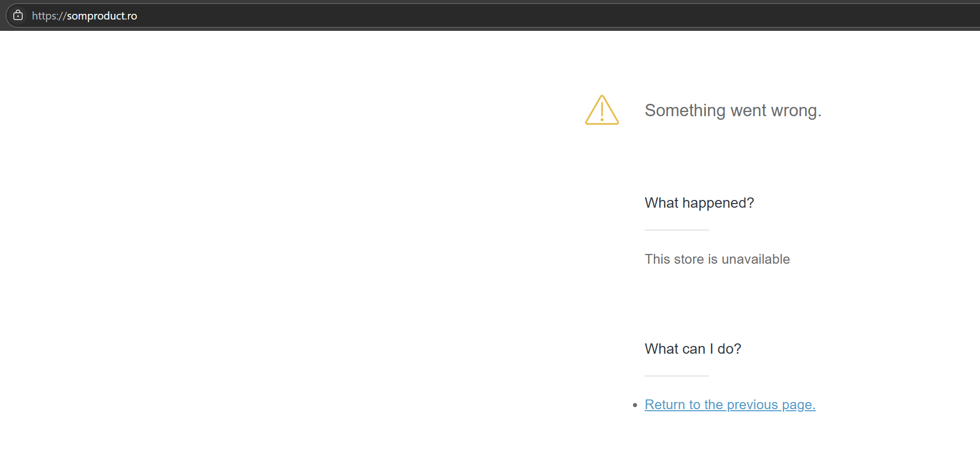Click the '.ro' domain ending in the URL
The width and height of the screenshot is (980, 457).
point(131,16)
